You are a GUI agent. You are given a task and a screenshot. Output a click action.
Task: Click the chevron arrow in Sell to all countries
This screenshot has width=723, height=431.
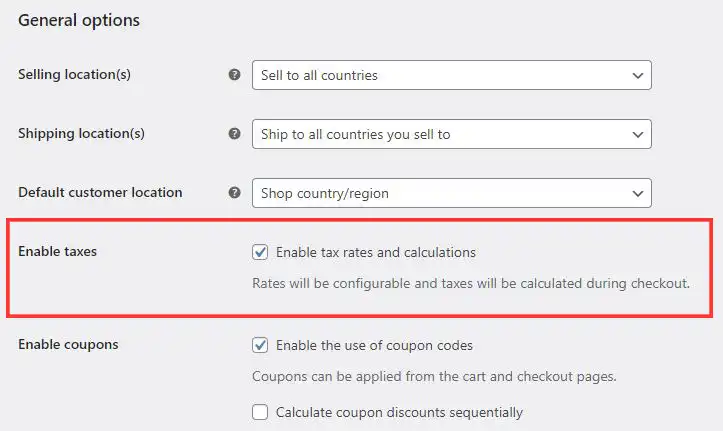pyautogui.click(x=638, y=76)
